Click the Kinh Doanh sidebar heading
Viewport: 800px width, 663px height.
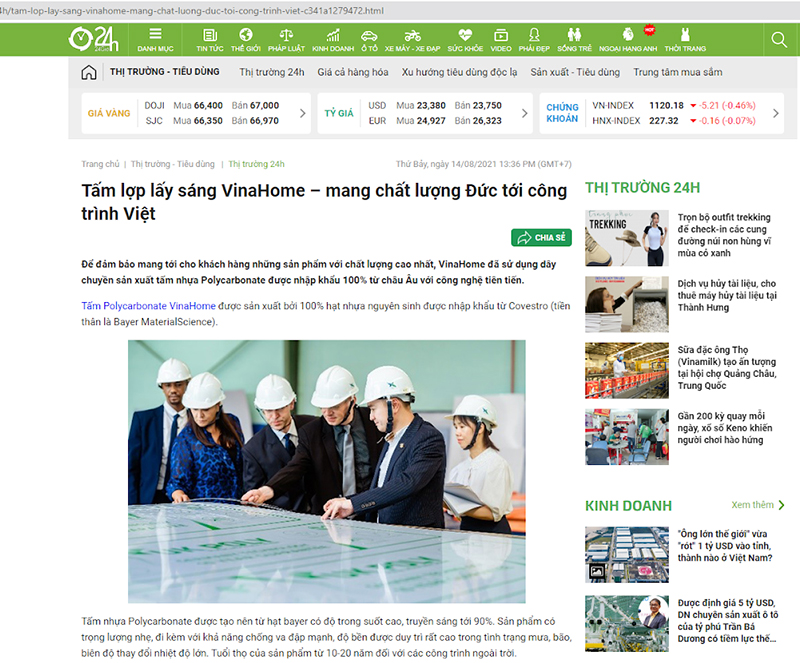[x=628, y=506]
